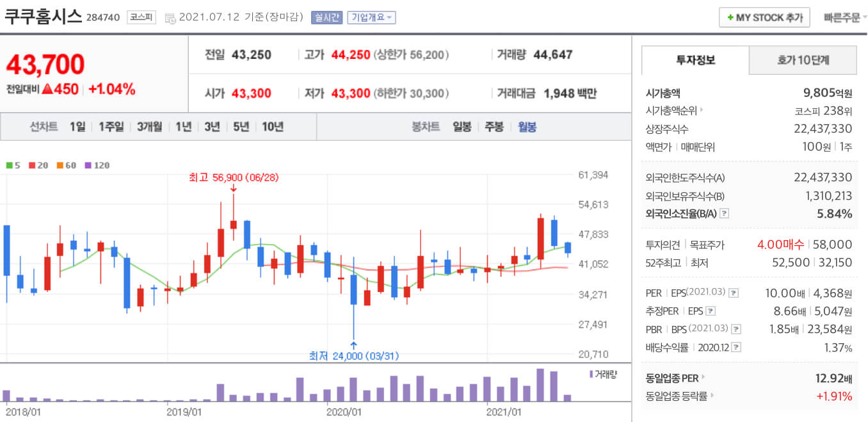Select the 3년 line chart period

213,127
